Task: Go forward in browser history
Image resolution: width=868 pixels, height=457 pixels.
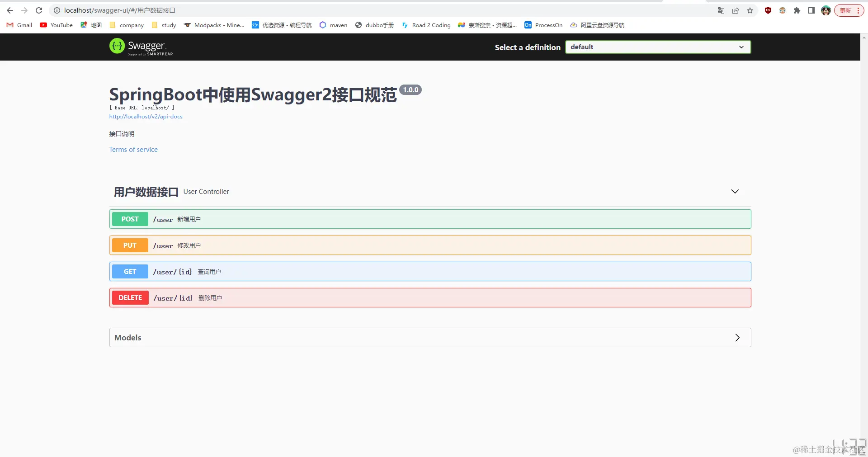Action: click(24, 10)
